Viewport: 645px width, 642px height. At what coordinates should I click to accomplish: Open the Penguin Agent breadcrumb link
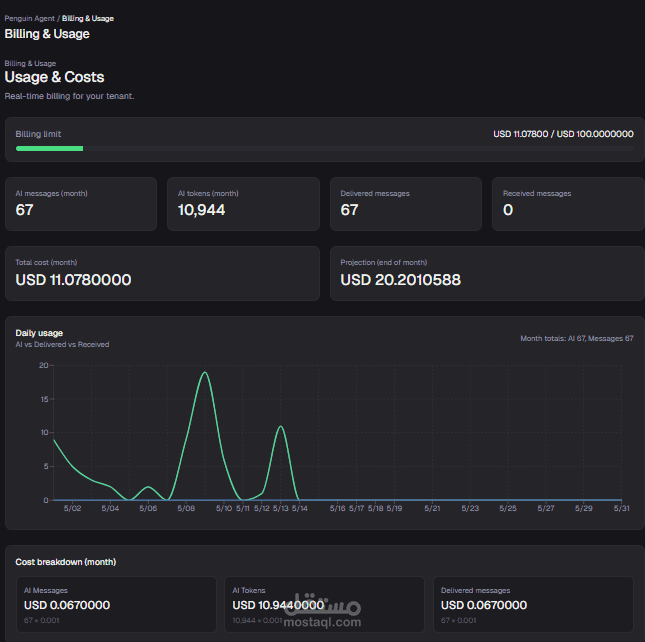29,19
